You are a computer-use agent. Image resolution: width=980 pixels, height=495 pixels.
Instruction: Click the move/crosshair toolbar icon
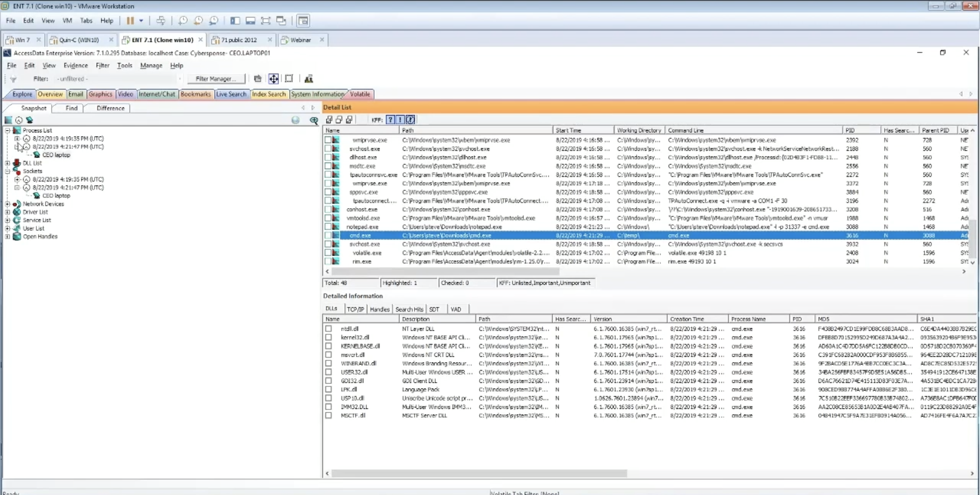point(274,79)
